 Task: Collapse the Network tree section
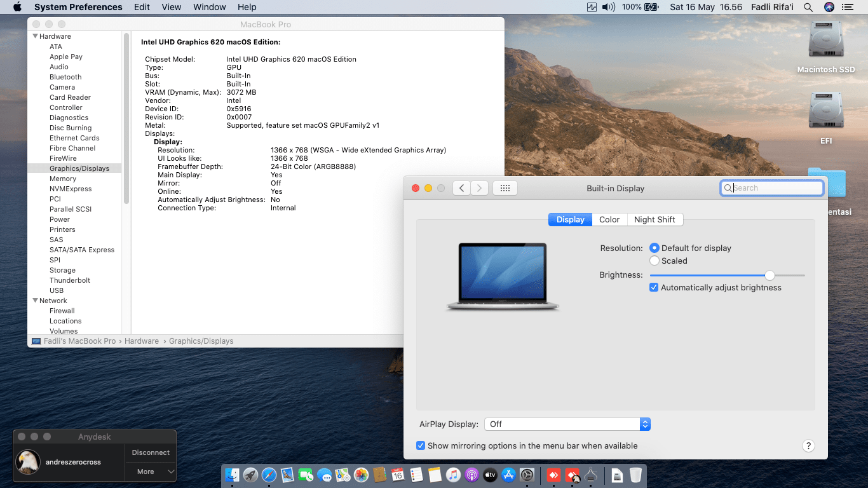pyautogui.click(x=36, y=301)
